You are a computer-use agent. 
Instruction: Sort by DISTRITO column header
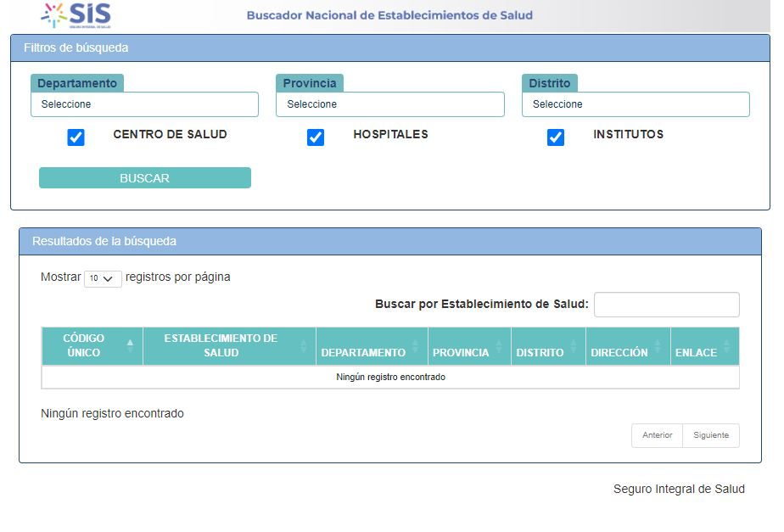(548, 346)
